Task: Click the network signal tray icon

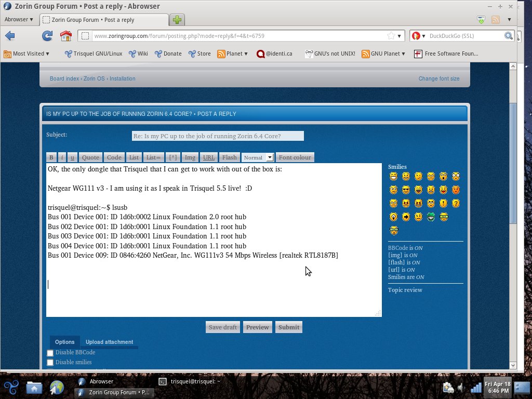Action: (476, 388)
